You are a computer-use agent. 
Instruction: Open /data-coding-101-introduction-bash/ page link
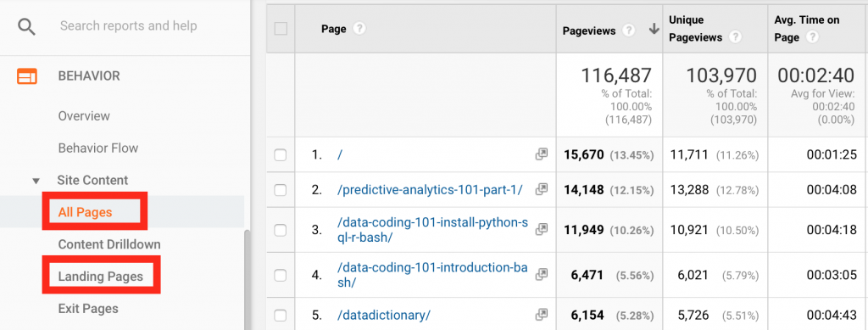pyautogui.click(x=432, y=275)
